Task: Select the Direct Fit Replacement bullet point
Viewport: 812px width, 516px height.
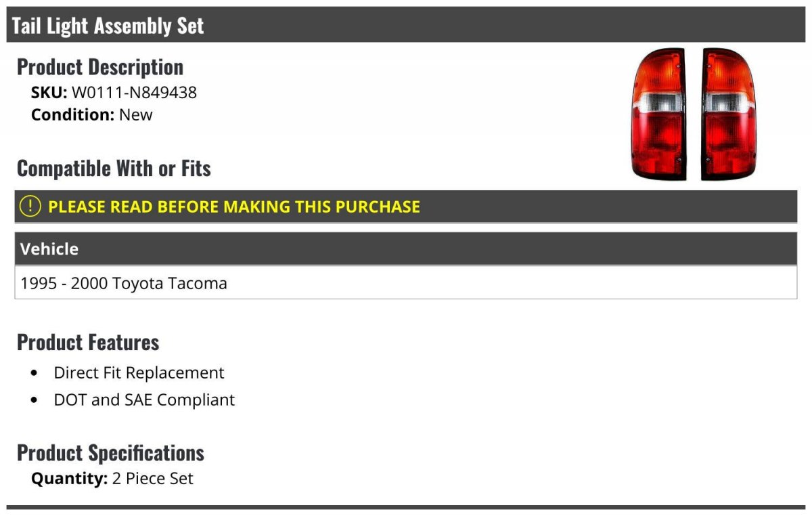Action: tap(128, 373)
